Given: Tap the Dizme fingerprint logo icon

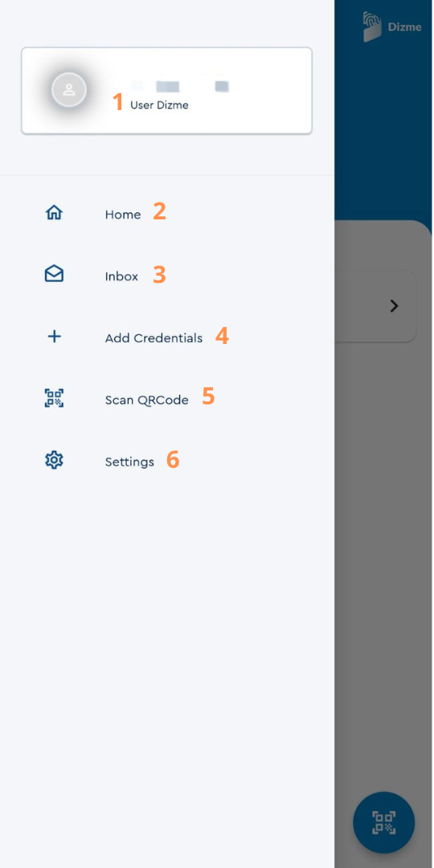Looking at the screenshot, I should [372, 27].
